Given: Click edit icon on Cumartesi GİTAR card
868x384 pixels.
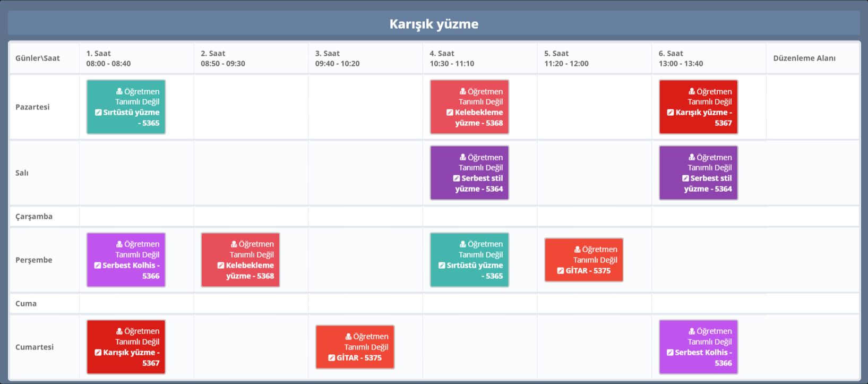Looking at the screenshot, I should 332,358.
